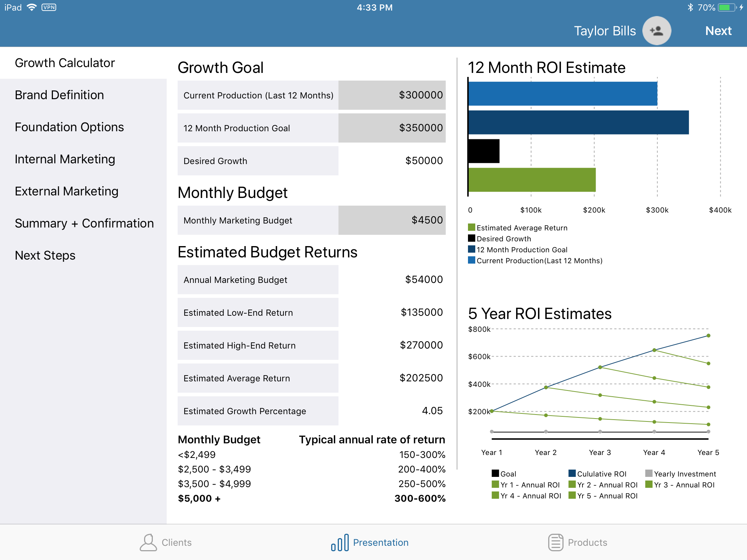Select the Presentation bar-chart icon
This screenshot has height=560, width=747.
pyautogui.click(x=340, y=542)
